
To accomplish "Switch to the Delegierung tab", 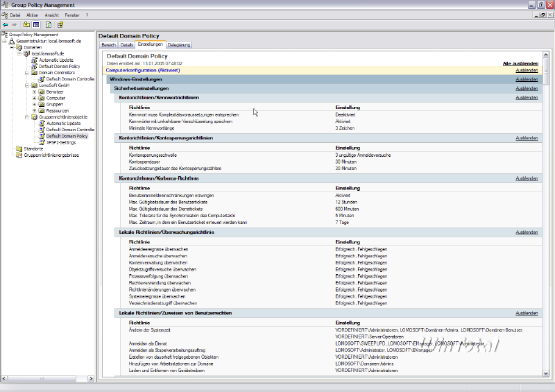I will pyautogui.click(x=179, y=44).
